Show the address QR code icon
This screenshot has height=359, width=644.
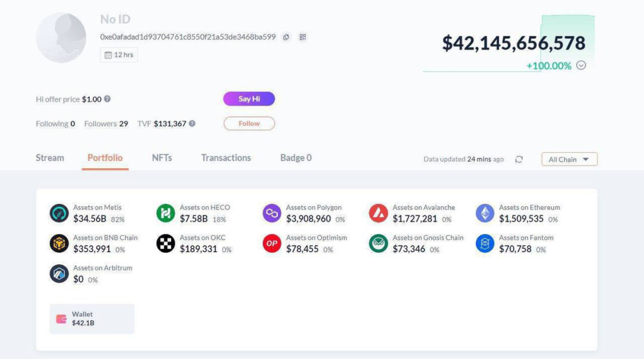click(x=303, y=37)
